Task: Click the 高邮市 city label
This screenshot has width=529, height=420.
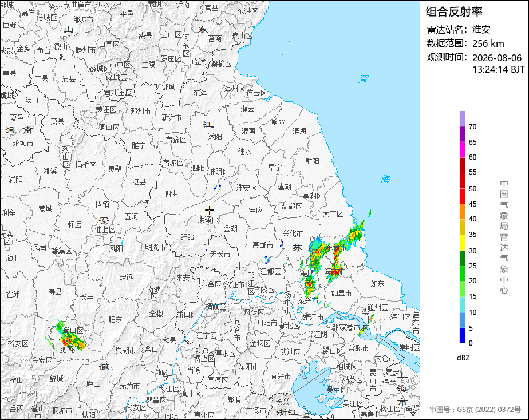Action: click(263, 245)
